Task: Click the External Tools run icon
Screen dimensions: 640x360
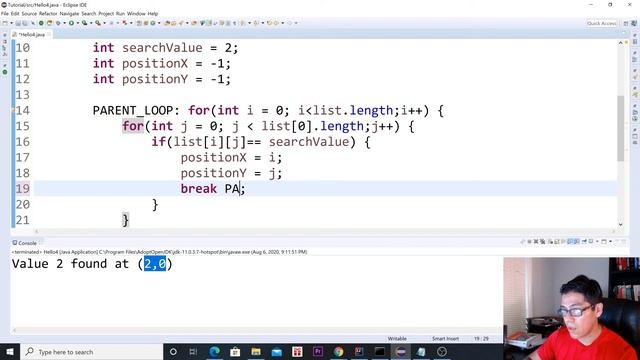Action: [x=98, y=23]
